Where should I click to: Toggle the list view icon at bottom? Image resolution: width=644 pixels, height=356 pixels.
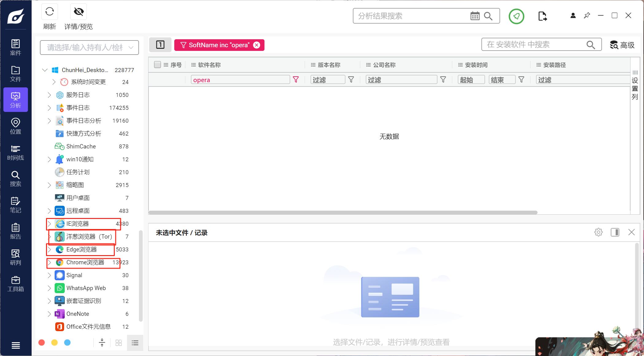click(135, 343)
